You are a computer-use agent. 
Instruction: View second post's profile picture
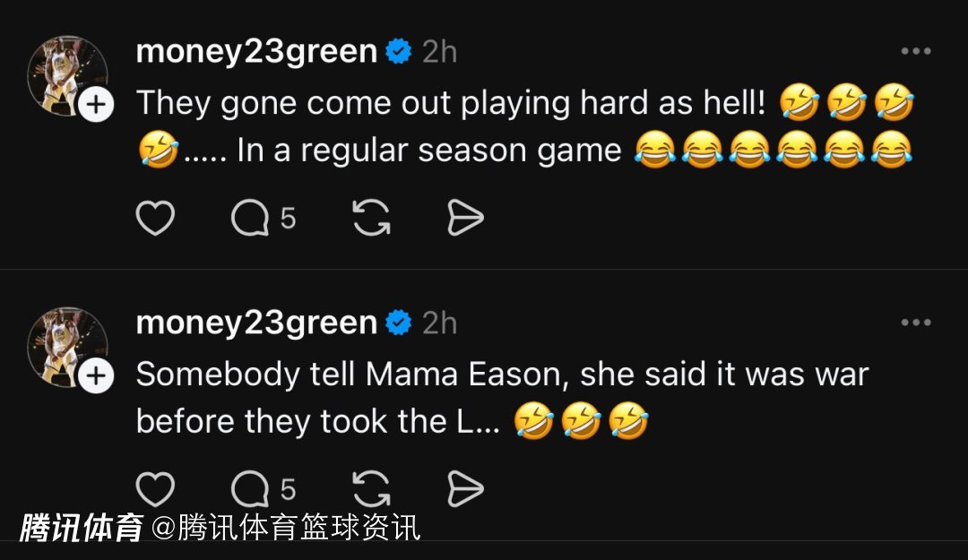tap(67, 347)
